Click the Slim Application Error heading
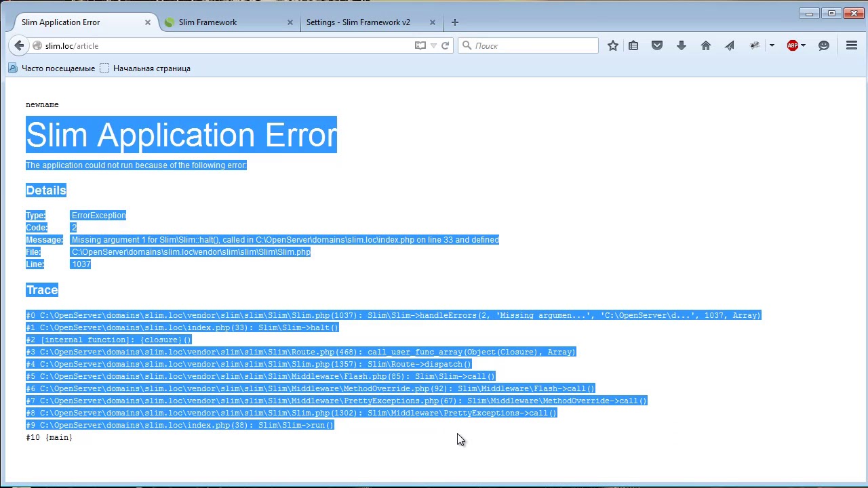868x488 pixels. (x=181, y=135)
